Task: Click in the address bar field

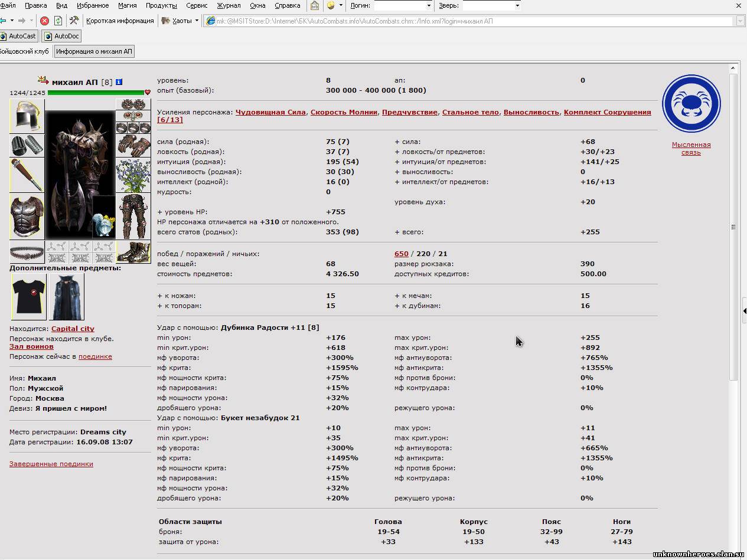Action: (x=474, y=21)
